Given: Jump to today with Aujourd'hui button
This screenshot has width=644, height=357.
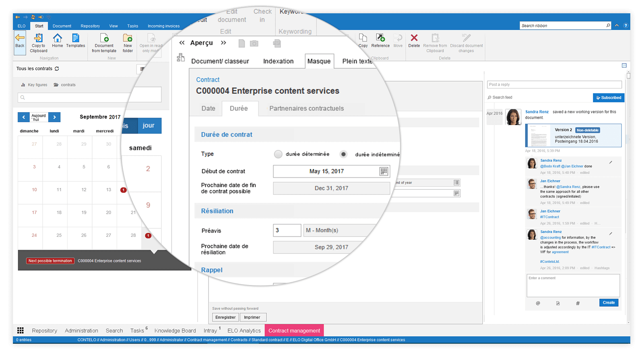Looking at the screenshot, I should [39, 117].
